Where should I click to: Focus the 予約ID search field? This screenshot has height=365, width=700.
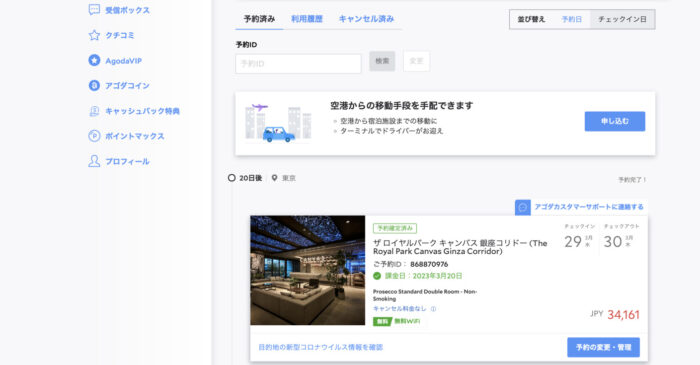click(x=298, y=64)
